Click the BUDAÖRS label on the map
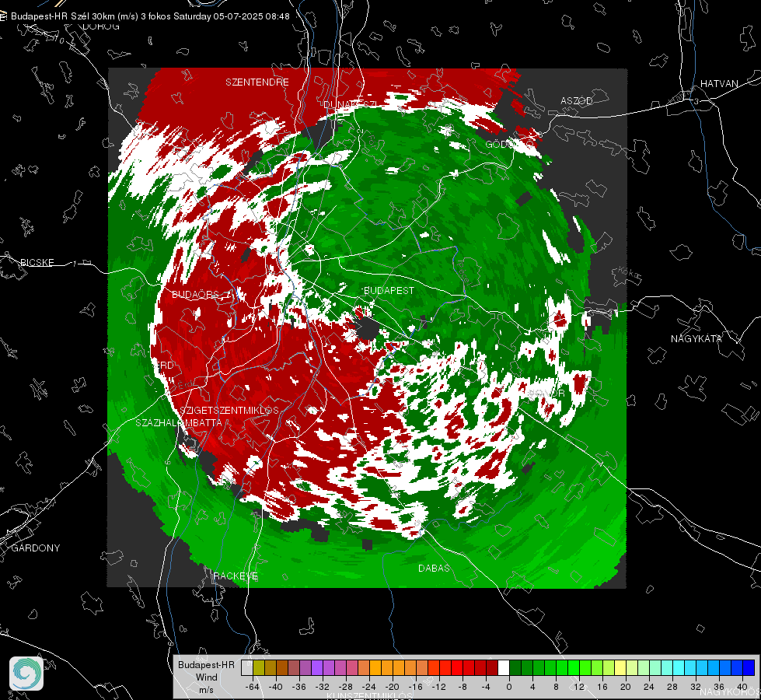This screenshot has width=761, height=700. pyautogui.click(x=195, y=295)
